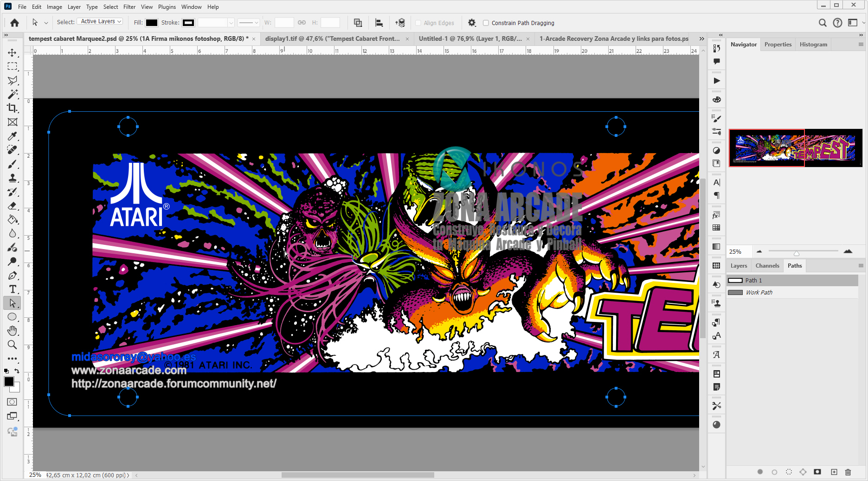The height and width of the screenshot is (481, 868).
Task: Switch to the Channels tab
Action: [x=767, y=266]
